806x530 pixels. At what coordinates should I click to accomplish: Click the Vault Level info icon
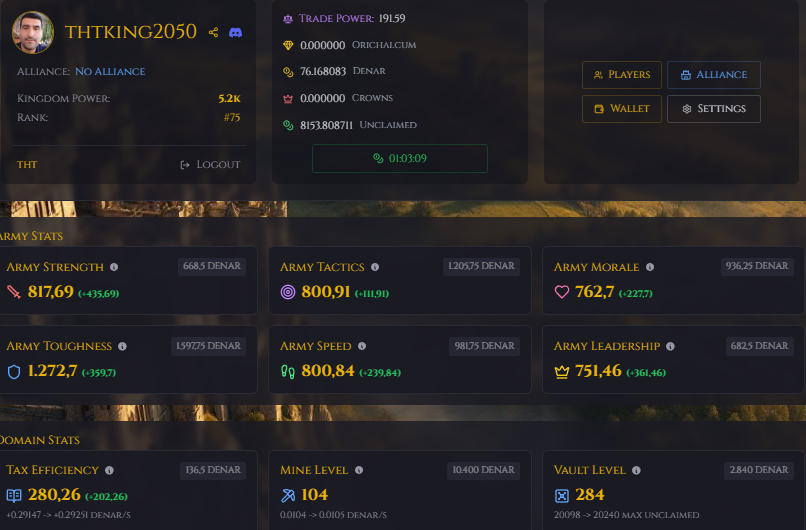[x=636, y=470]
